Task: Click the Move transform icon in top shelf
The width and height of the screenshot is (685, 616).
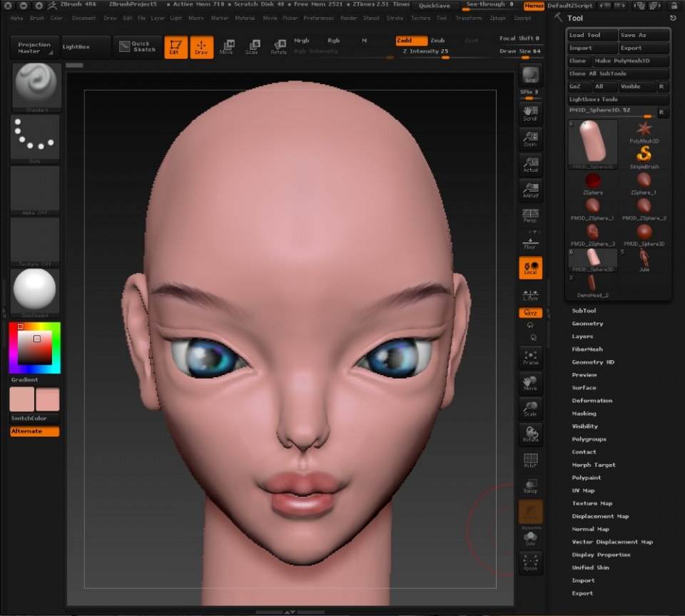Action: click(x=227, y=47)
